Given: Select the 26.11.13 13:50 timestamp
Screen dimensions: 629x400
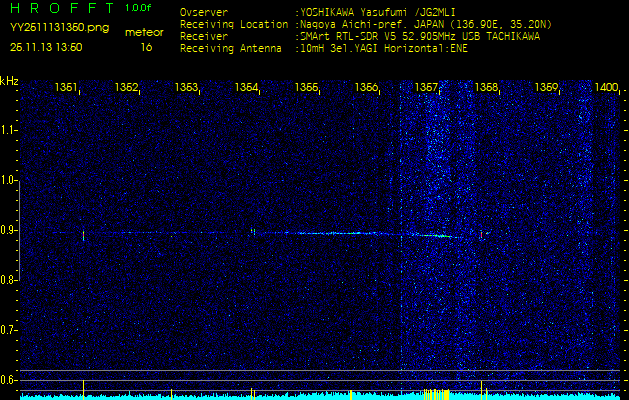Looking at the screenshot, I should (x=46, y=46).
